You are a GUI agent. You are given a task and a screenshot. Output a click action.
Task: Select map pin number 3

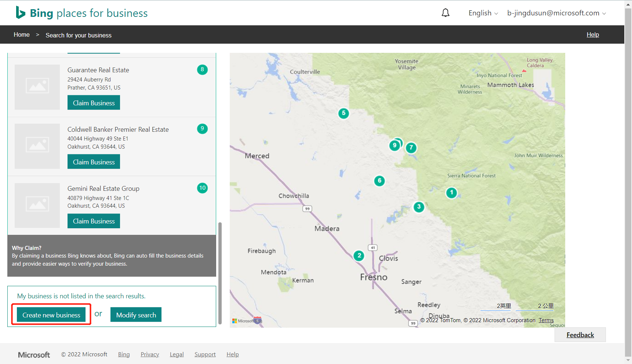click(419, 207)
